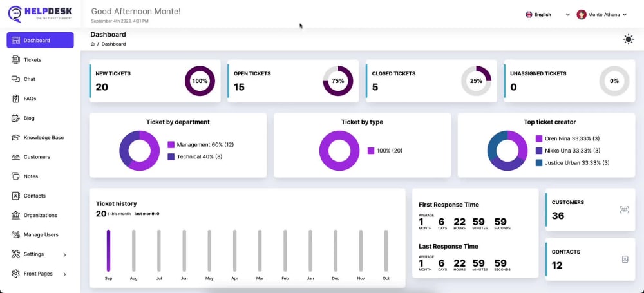644x293 pixels.
Task: Click the Sep bar in Ticket history
Action: pos(108,250)
